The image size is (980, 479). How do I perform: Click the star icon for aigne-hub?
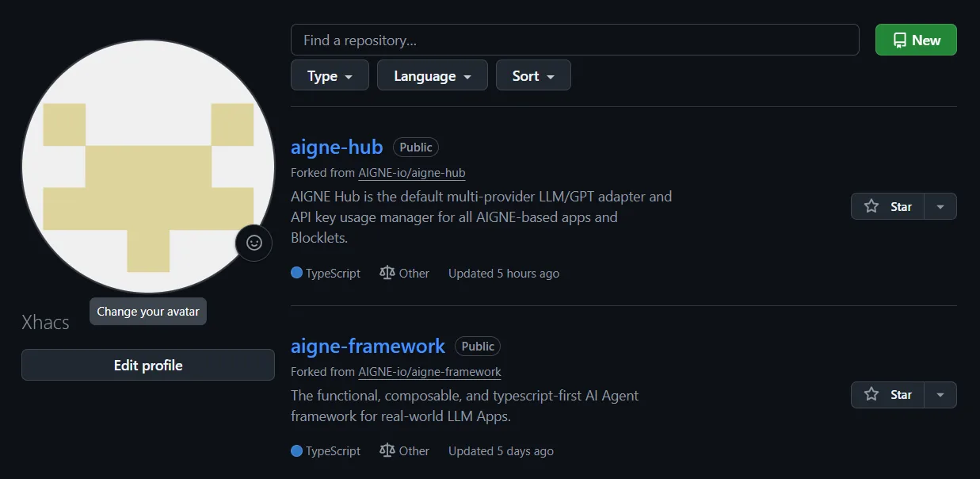pos(871,206)
